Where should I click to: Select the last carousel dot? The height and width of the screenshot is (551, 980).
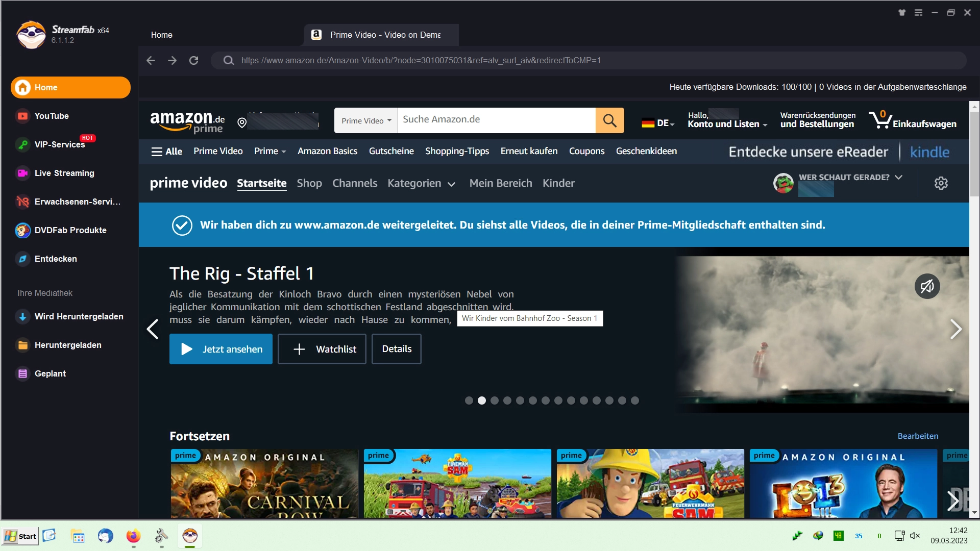634,400
